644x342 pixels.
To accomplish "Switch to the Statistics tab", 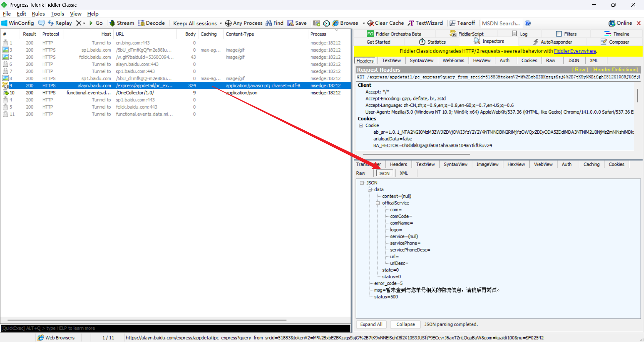I will pos(432,42).
